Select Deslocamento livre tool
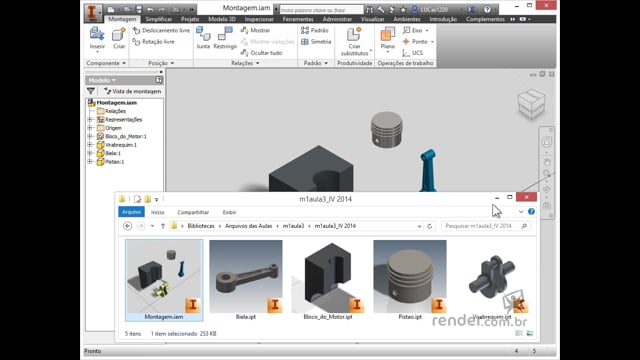This screenshot has width=640, height=360. pos(162,31)
